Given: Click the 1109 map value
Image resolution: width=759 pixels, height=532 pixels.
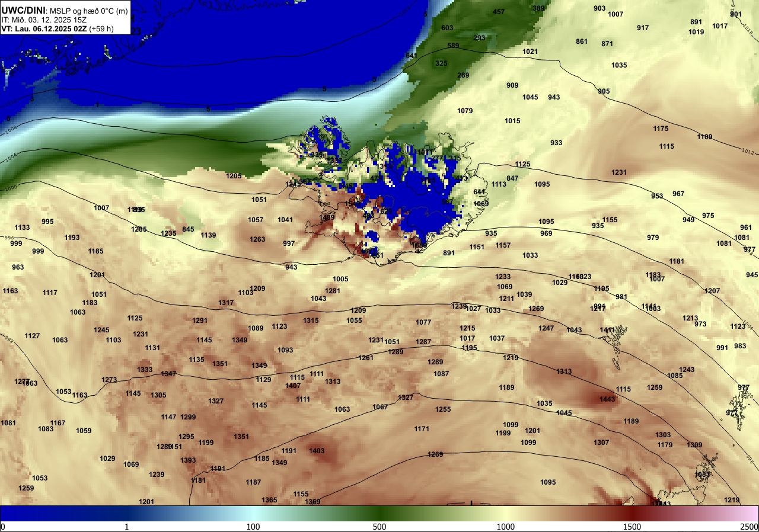Looking at the screenshot, I should (704, 137).
